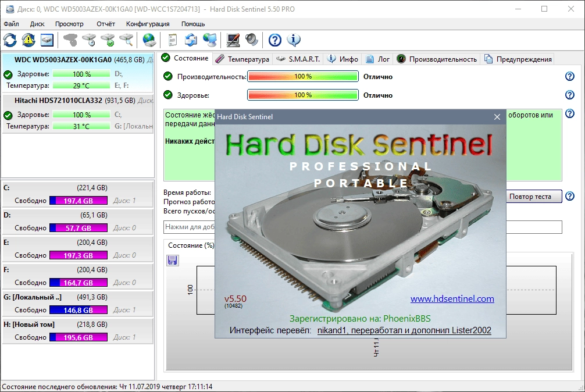585x392 pixels.
Task: Click drive D: free space bar 57,7 GB
Action: pyautogui.click(x=79, y=228)
